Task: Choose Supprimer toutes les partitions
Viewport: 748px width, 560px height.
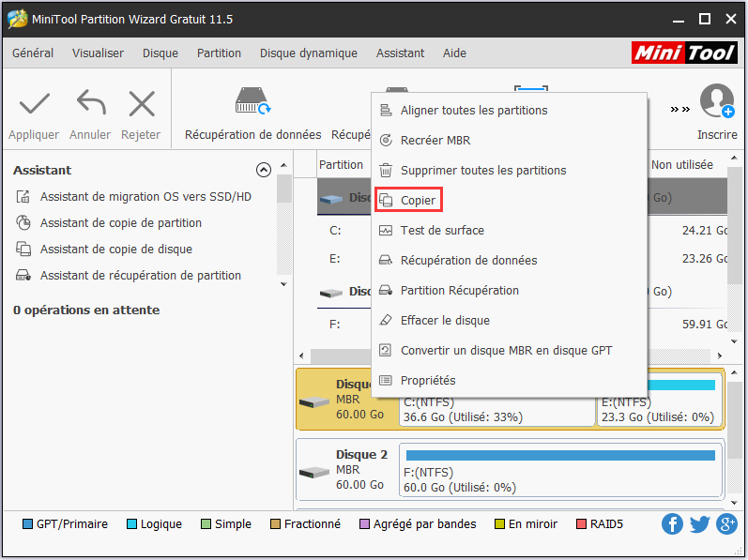Action: click(x=482, y=171)
